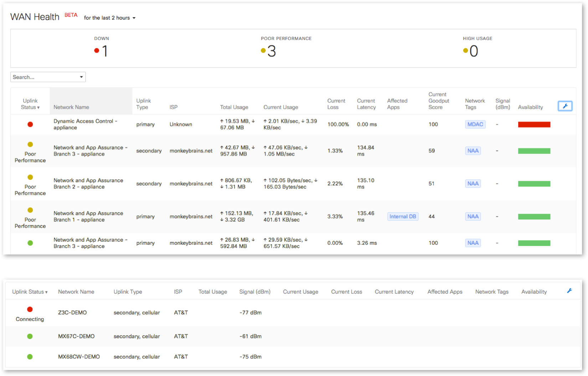Select the '100.00%' current loss value

pos(338,124)
